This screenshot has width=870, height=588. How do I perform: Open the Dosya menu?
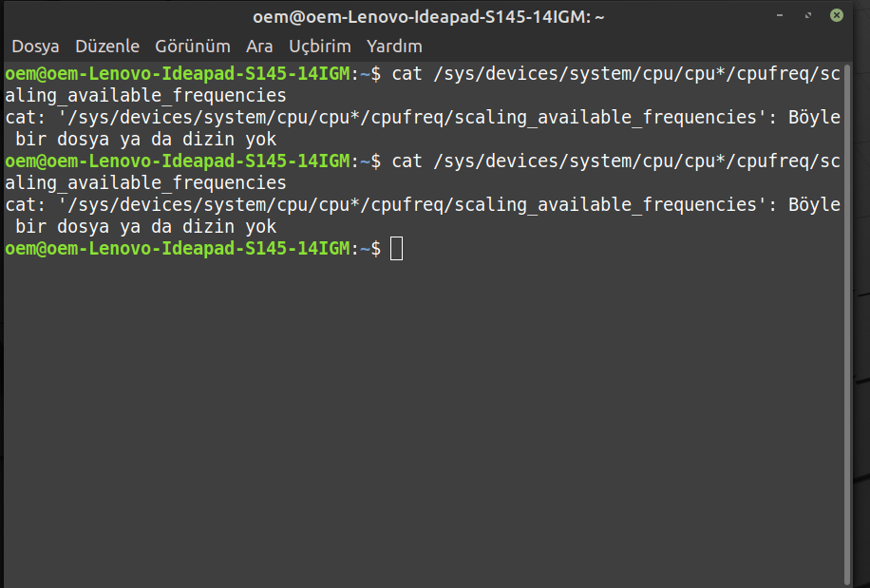click(x=35, y=46)
